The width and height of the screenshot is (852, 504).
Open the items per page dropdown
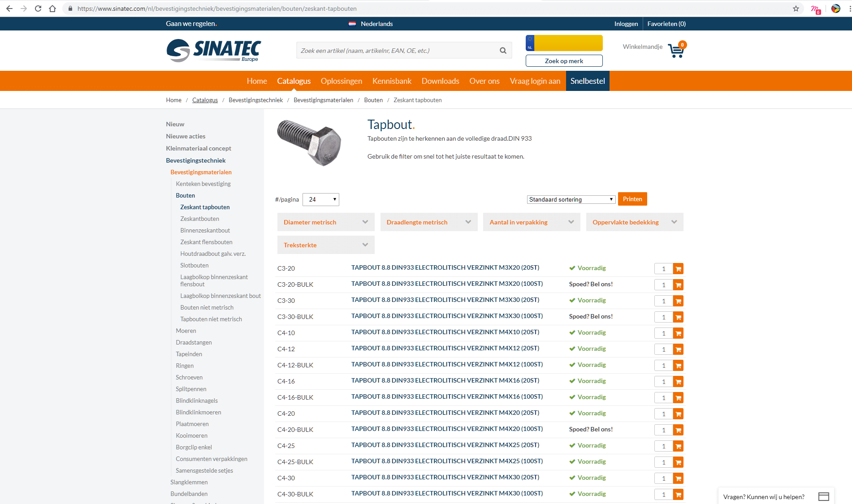(321, 199)
